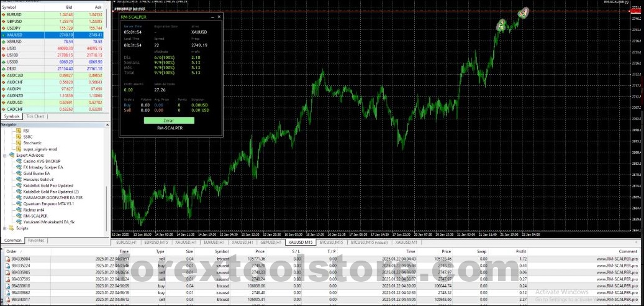Image resolution: width=644 pixels, height=306 pixels.
Task: Close the RM-SCALPER panel
Action: [x=219, y=17]
